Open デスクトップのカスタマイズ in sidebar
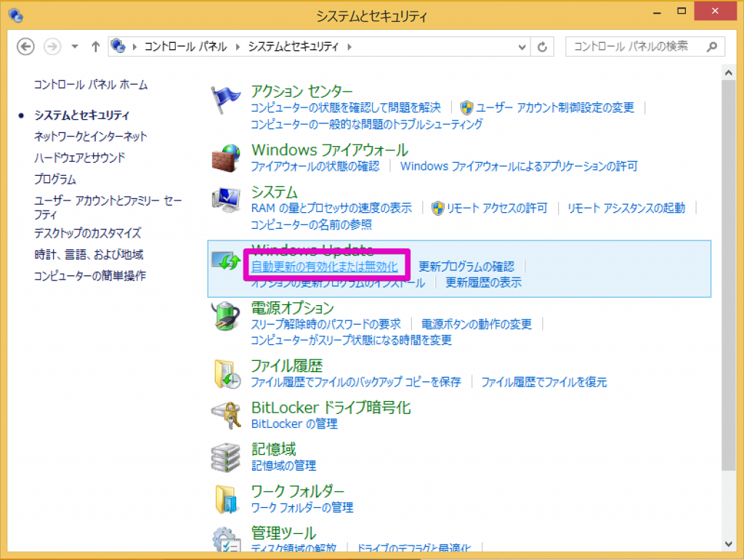The height and width of the screenshot is (560, 744). pyautogui.click(x=88, y=233)
